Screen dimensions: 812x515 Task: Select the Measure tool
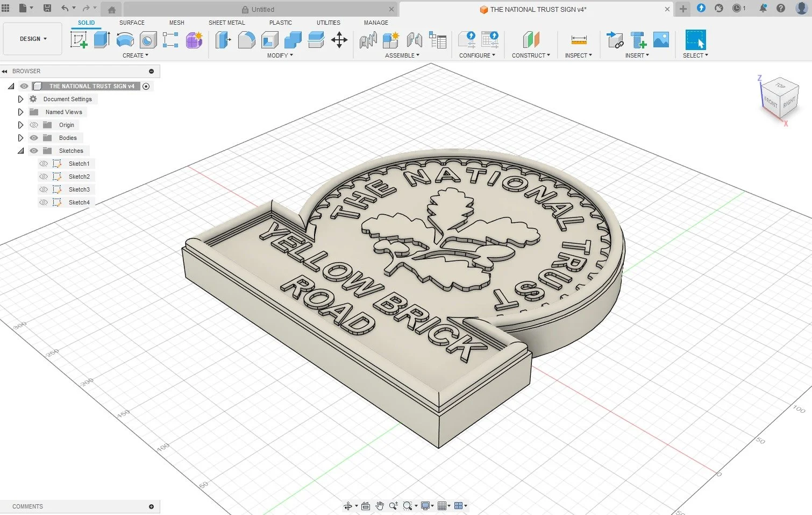[x=579, y=40]
